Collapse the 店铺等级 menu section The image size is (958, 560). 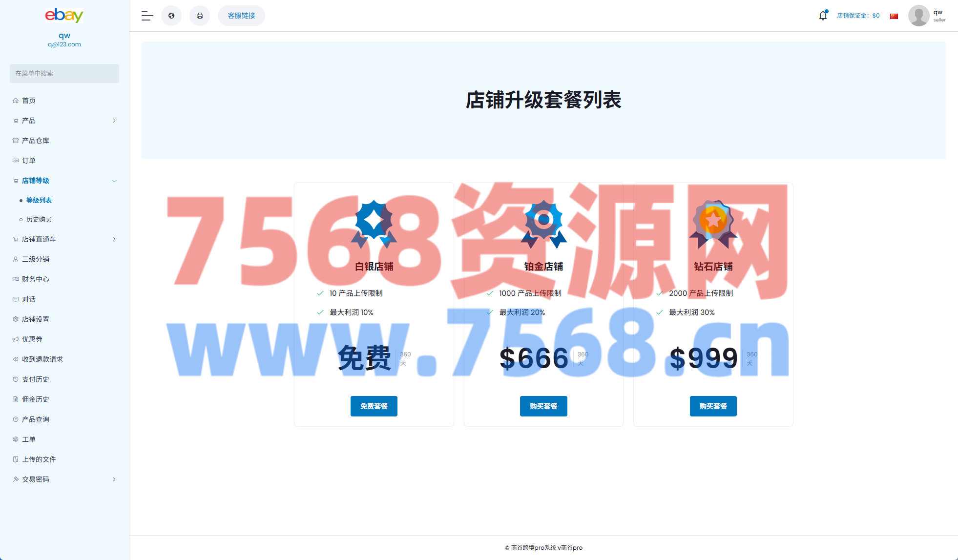(x=114, y=181)
